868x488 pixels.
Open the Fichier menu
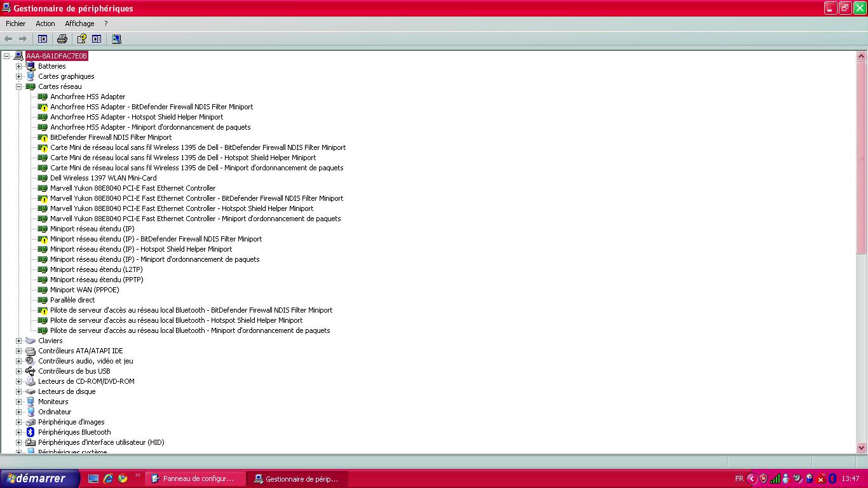tap(16, 24)
